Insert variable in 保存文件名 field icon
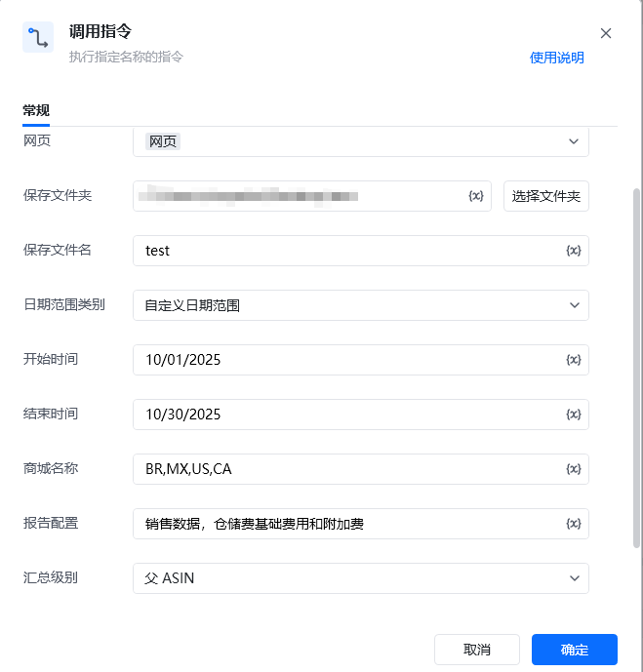The height and width of the screenshot is (672, 643). click(x=574, y=251)
